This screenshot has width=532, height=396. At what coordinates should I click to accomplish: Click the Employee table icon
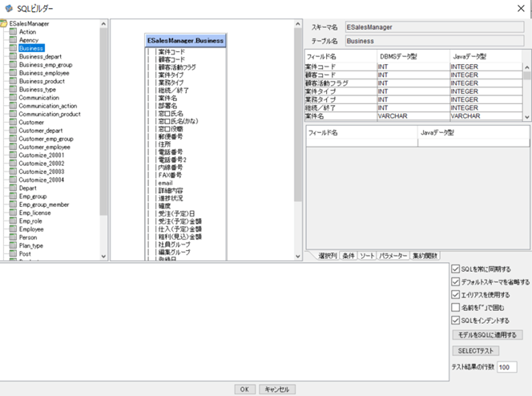(14, 229)
